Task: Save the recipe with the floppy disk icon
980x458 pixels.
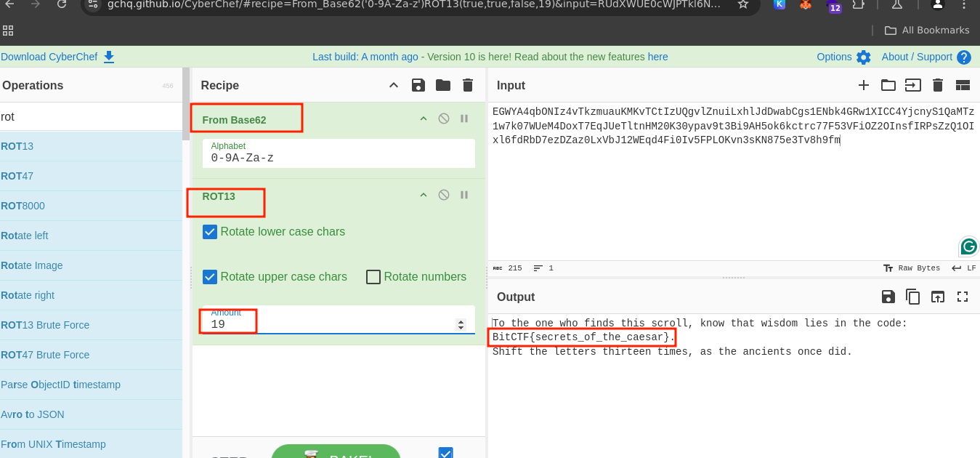Action: [418, 85]
